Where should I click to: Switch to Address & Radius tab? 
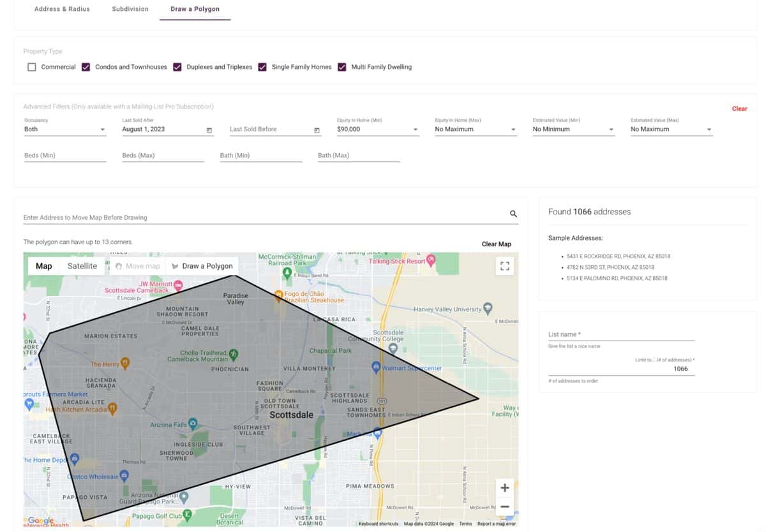point(62,9)
